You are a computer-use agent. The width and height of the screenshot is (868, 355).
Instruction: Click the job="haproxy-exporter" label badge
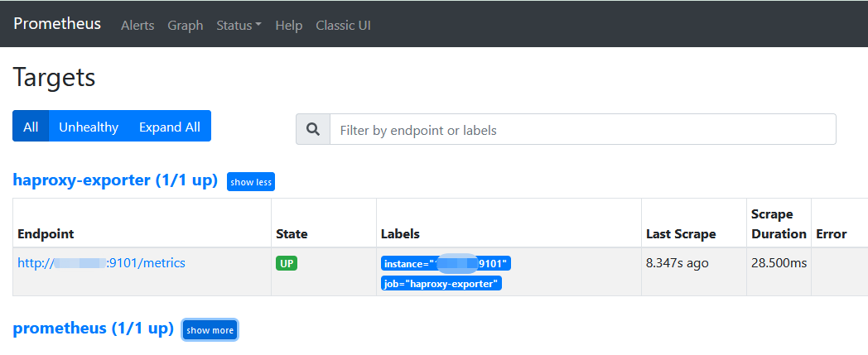coord(441,284)
